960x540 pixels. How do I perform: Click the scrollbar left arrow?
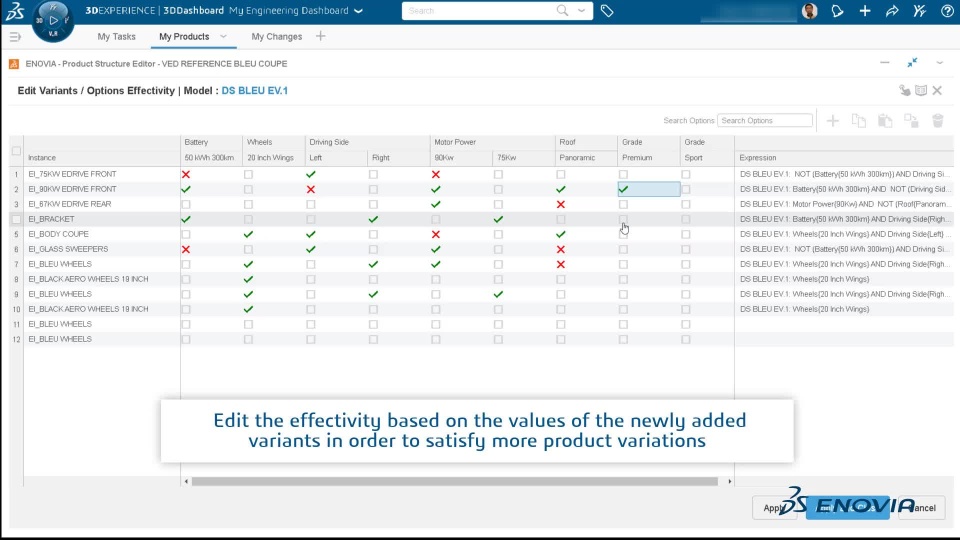(186, 482)
